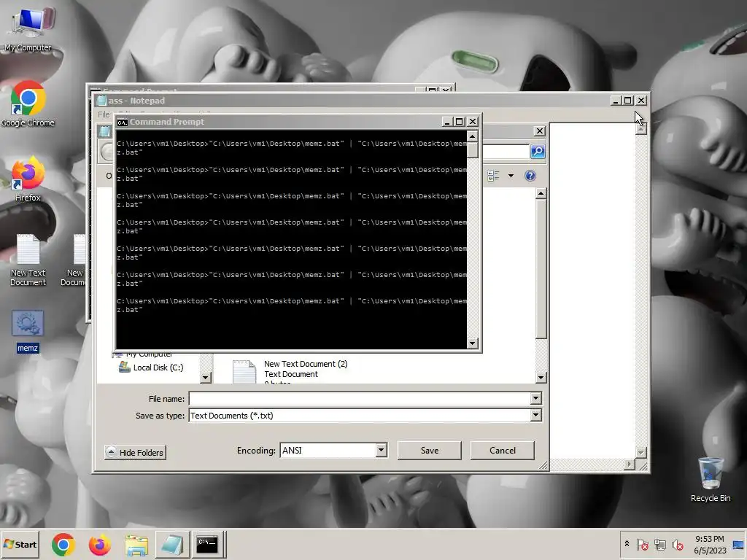Select Firefox desktop shortcut
Image resolution: width=747 pixels, height=560 pixels.
pos(28,179)
